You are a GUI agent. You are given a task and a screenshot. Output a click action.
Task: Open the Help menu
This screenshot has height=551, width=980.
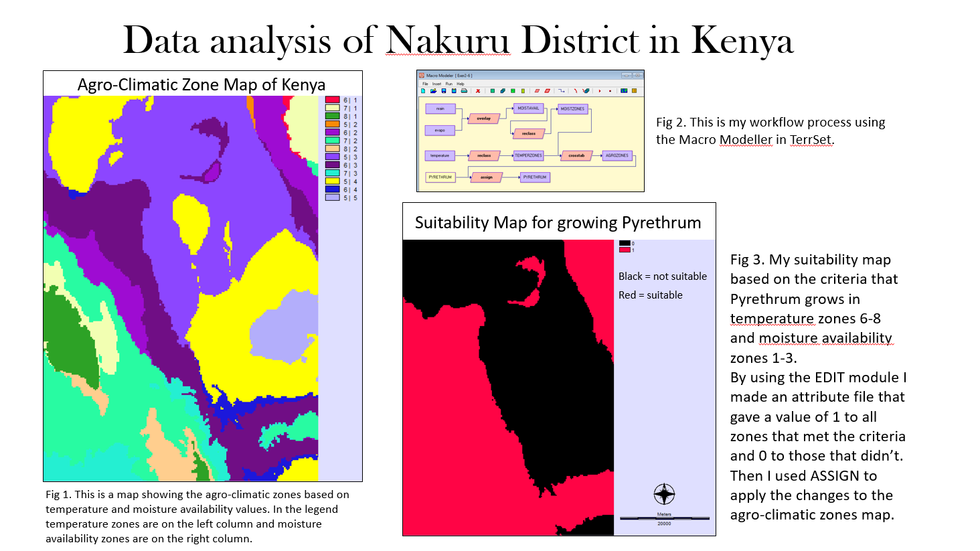(461, 84)
